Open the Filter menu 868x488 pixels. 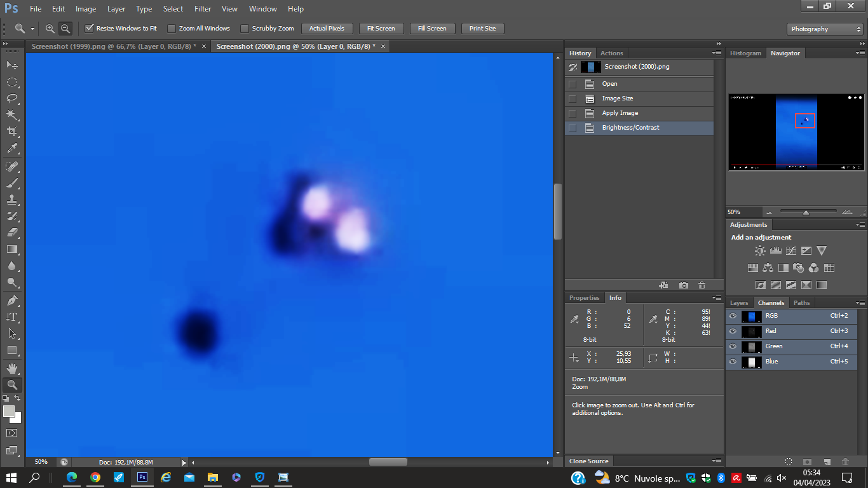[x=203, y=9]
